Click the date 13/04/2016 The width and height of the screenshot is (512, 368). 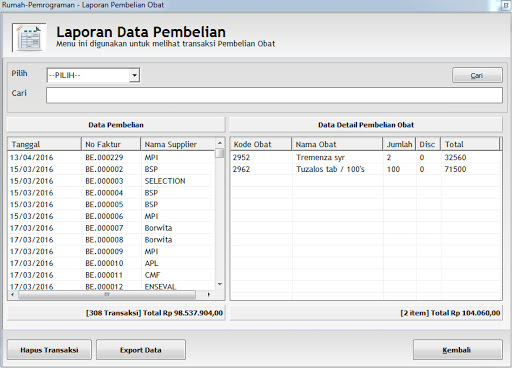click(x=32, y=157)
